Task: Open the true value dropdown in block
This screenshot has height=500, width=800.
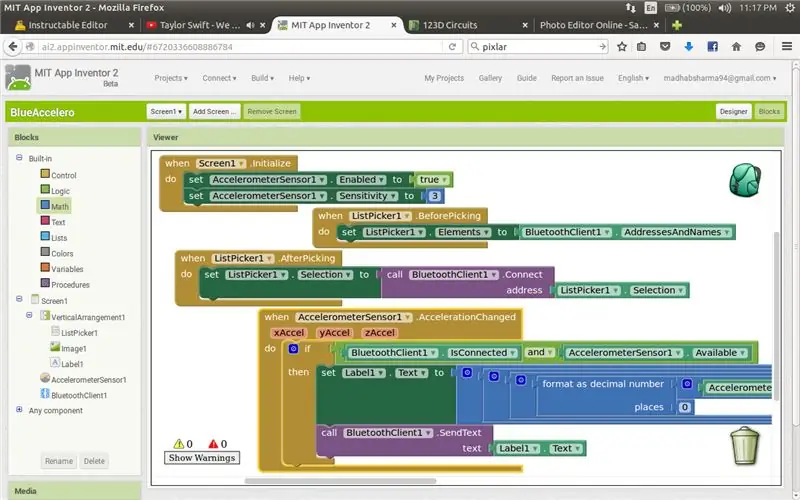Action: point(445,180)
